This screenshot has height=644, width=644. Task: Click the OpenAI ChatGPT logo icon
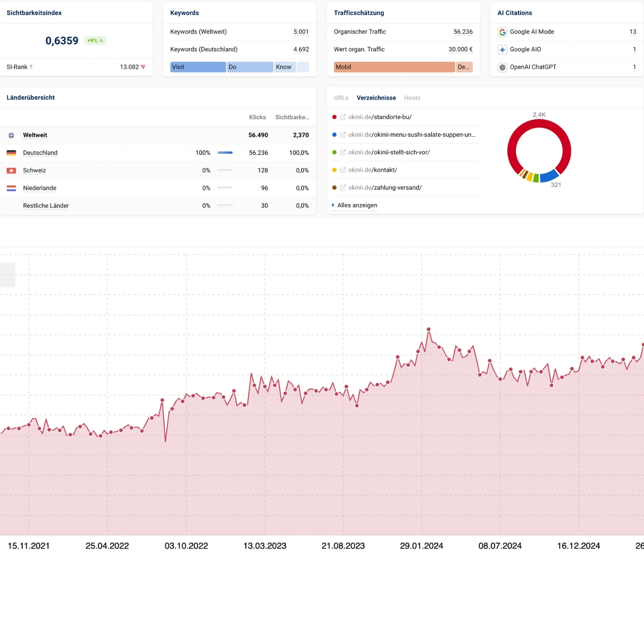[x=502, y=67]
